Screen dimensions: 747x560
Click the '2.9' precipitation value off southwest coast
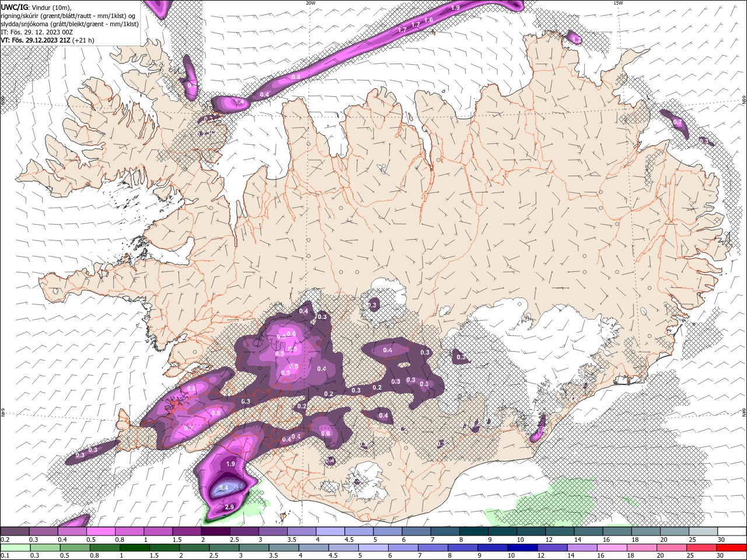click(x=229, y=507)
